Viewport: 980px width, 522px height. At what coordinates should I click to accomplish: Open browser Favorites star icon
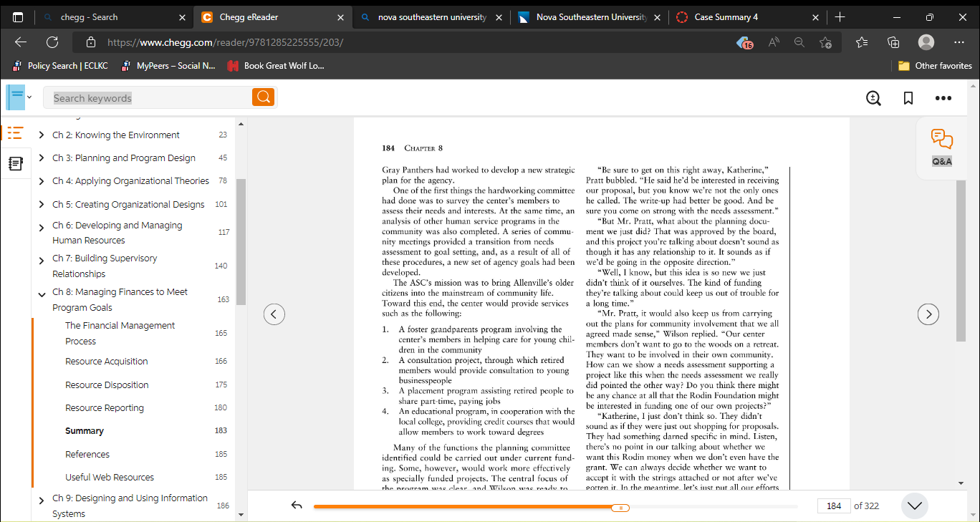click(x=862, y=42)
